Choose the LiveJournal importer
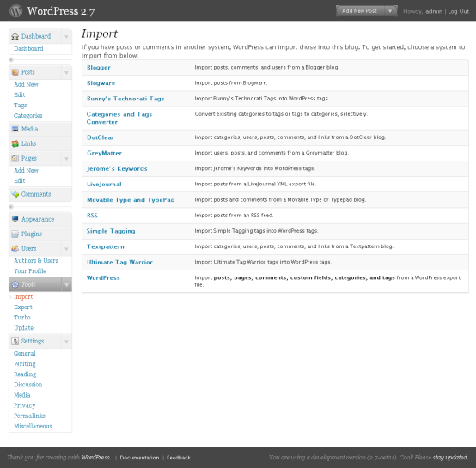Image resolution: width=476 pixels, height=468 pixels. [x=104, y=184]
